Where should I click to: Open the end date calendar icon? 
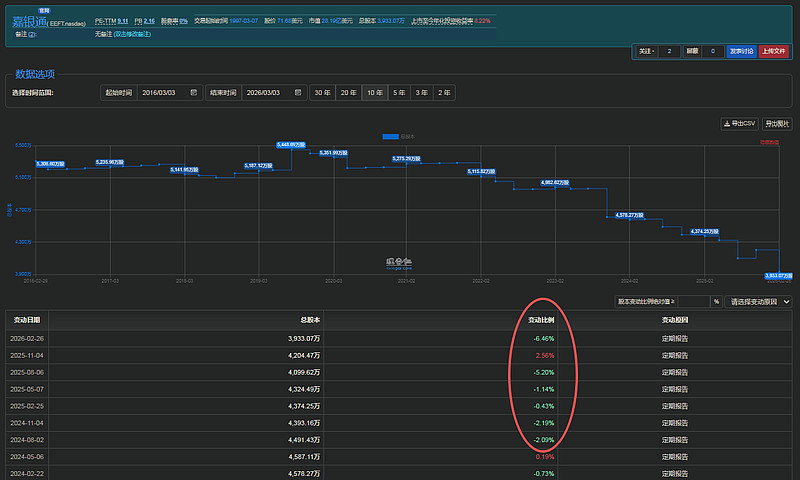pos(298,93)
